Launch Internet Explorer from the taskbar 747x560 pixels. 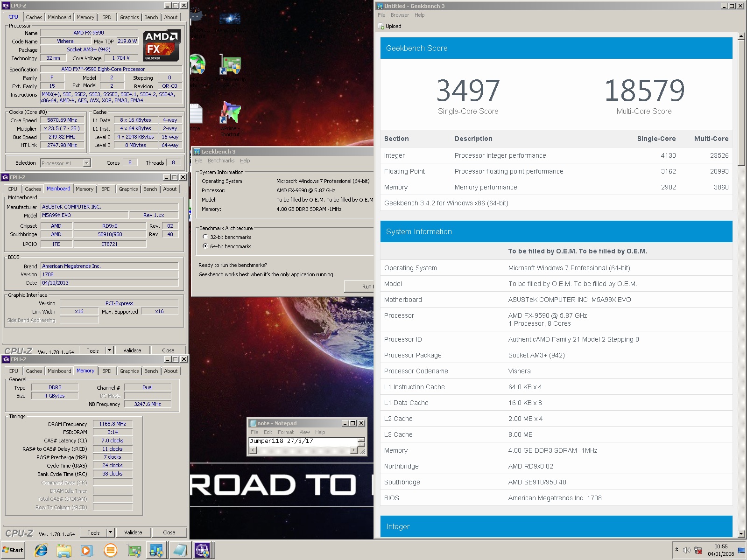pos(41,551)
